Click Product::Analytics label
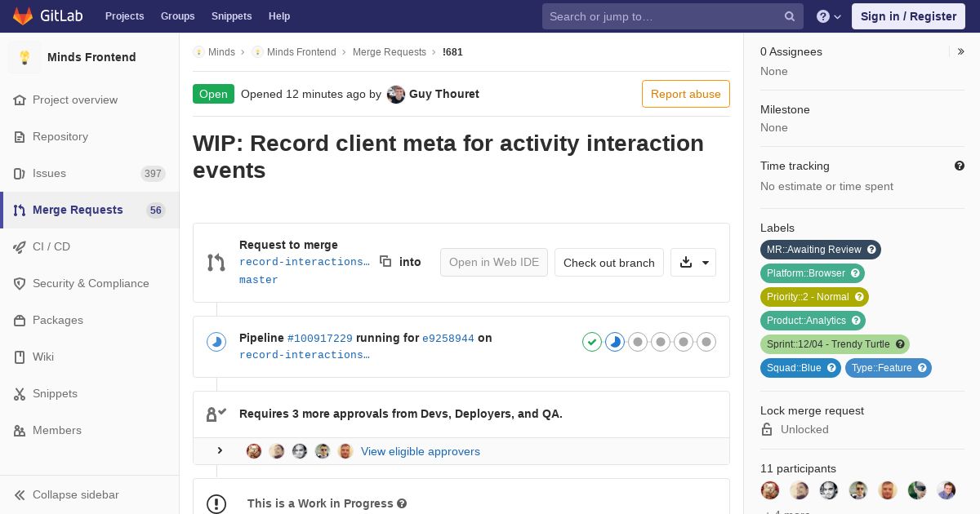 [813, 321]
